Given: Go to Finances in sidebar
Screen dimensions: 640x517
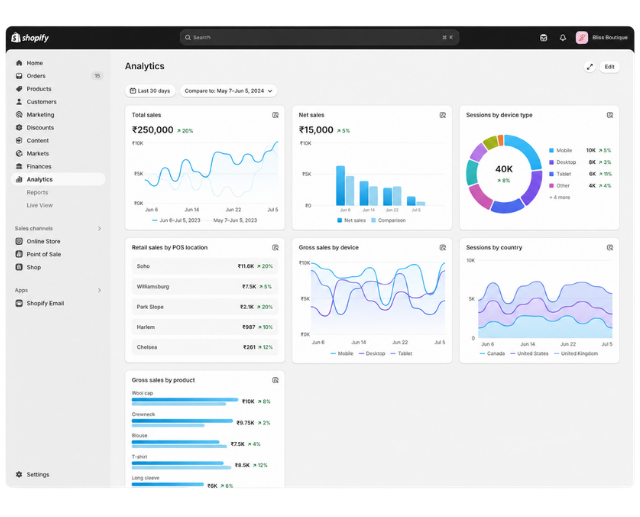Looking at the screenshot, I should 39,166.
